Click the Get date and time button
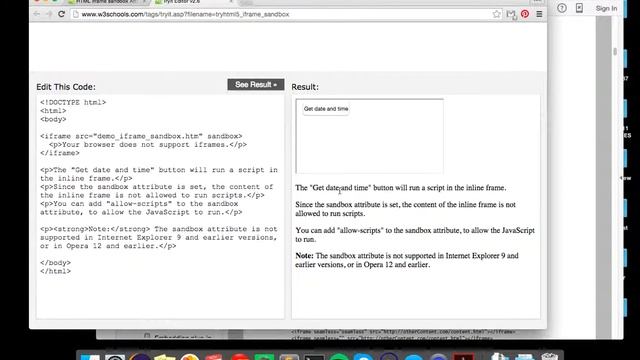 pyautogui.click(x=326, y=109)
